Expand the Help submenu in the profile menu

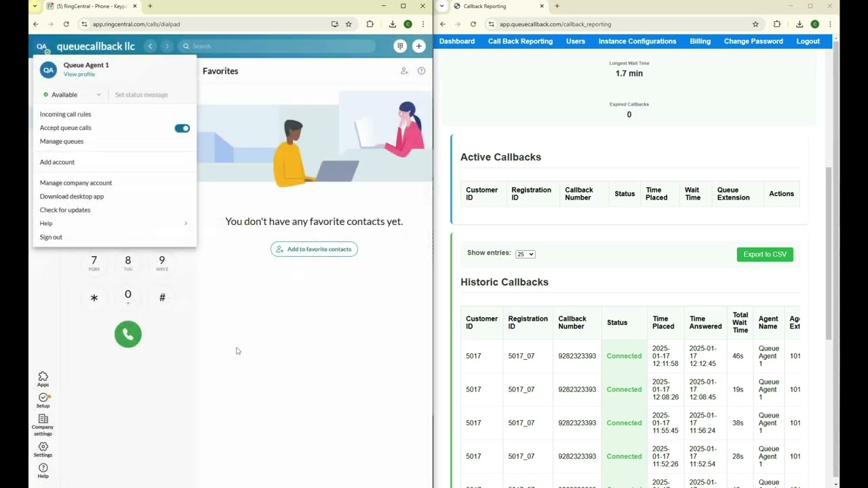114,223
